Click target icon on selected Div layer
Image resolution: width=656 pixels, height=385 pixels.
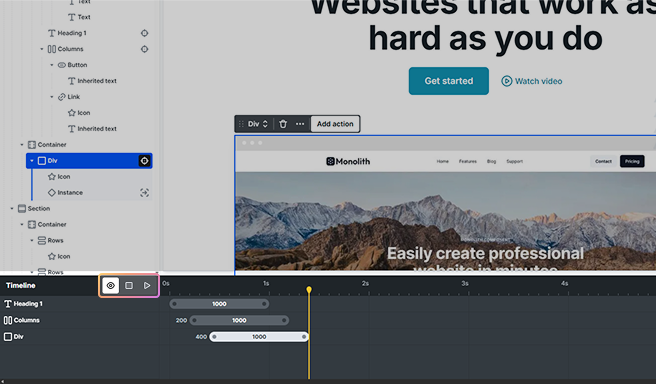point(144,161)
